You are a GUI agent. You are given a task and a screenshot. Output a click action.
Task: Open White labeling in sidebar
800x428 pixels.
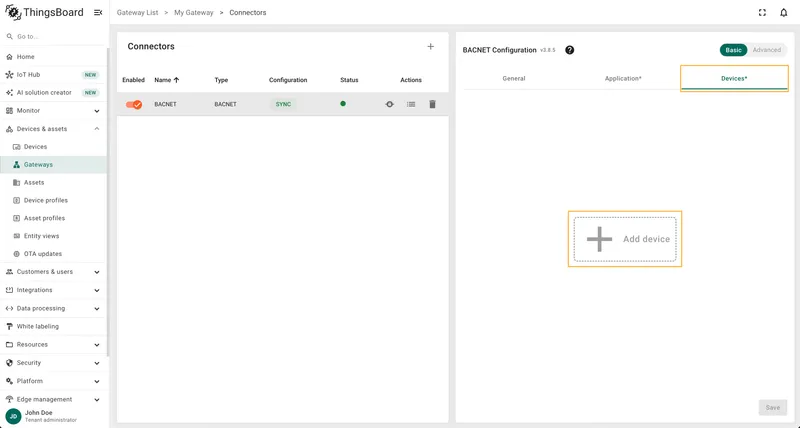[x=54, y=326]
